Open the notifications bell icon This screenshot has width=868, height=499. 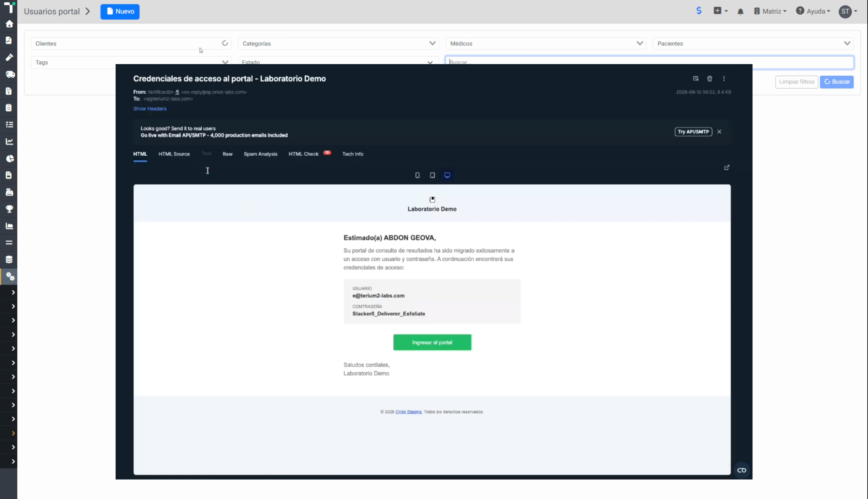[x=740, y=11]
